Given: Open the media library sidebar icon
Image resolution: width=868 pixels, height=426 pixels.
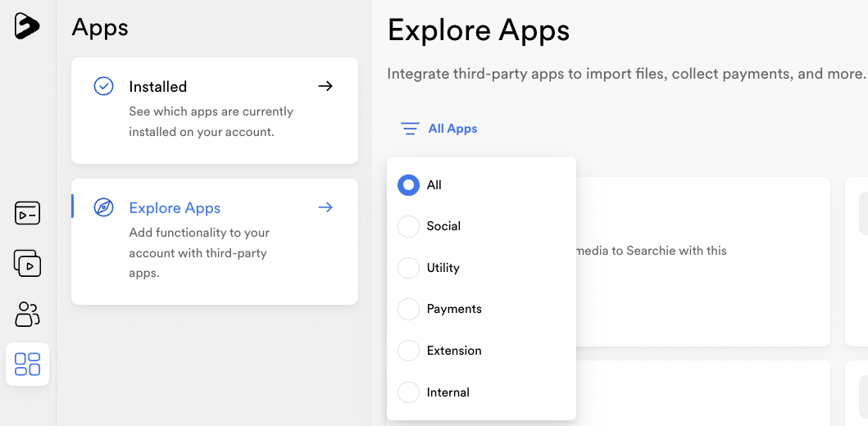Looking at the screenshot, I should 27,263.
